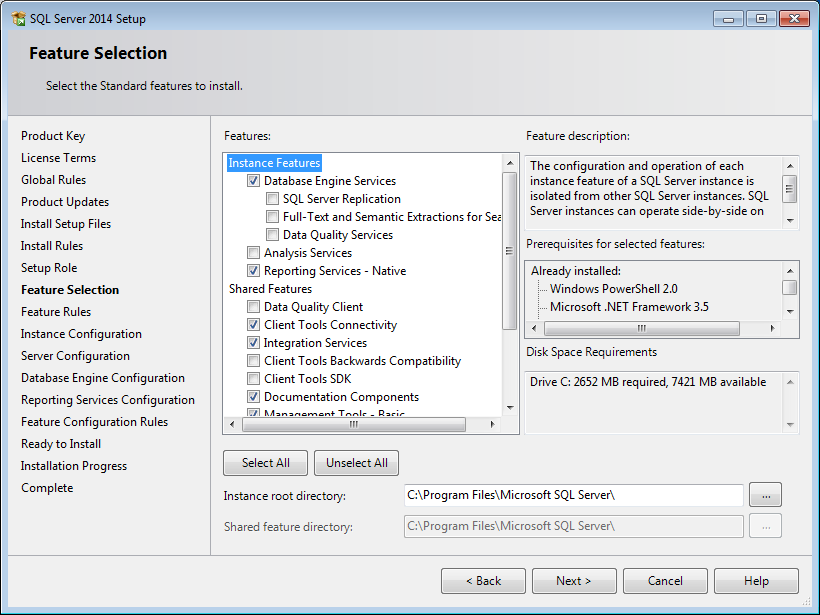Click the SQL Server Setup title bar icon
The height and width of the screenshot is (615, 820).
[18, 18]
